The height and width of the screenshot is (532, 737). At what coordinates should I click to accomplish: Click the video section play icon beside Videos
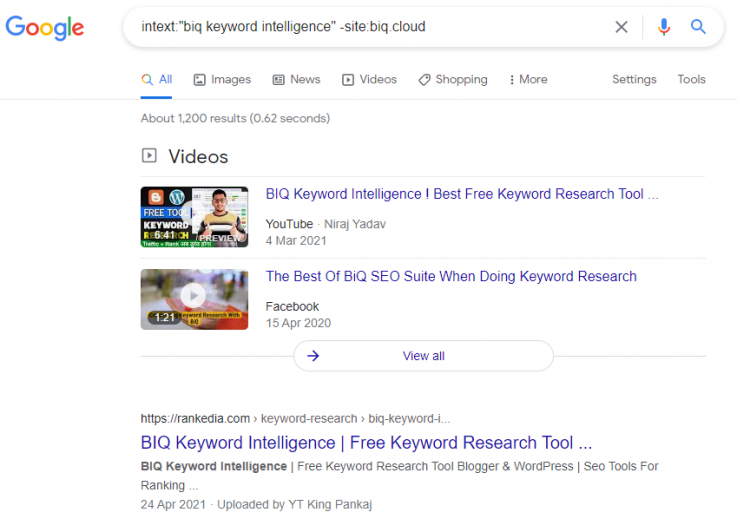[x=149, y=156]
